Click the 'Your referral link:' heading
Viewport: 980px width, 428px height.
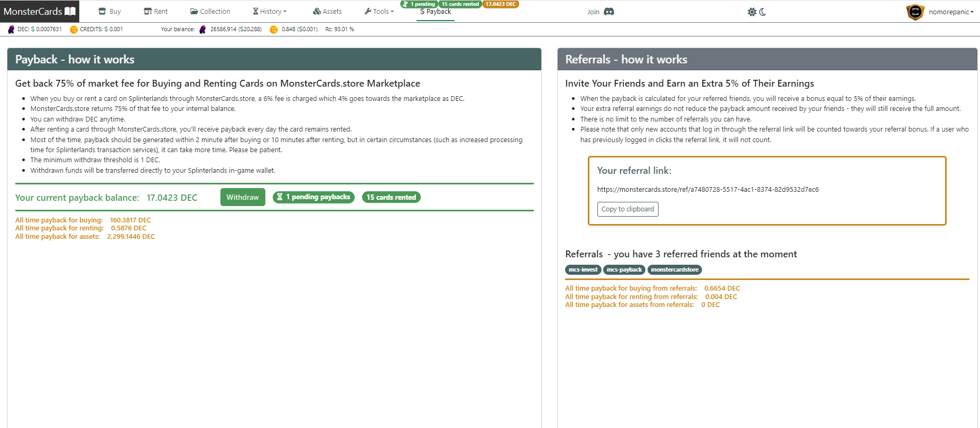(634, 171)
